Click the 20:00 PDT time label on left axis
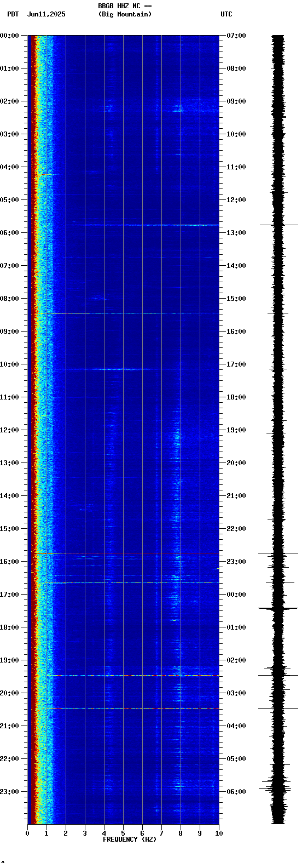302x868 pixels. pyautogui.click(x=10, y=693)
